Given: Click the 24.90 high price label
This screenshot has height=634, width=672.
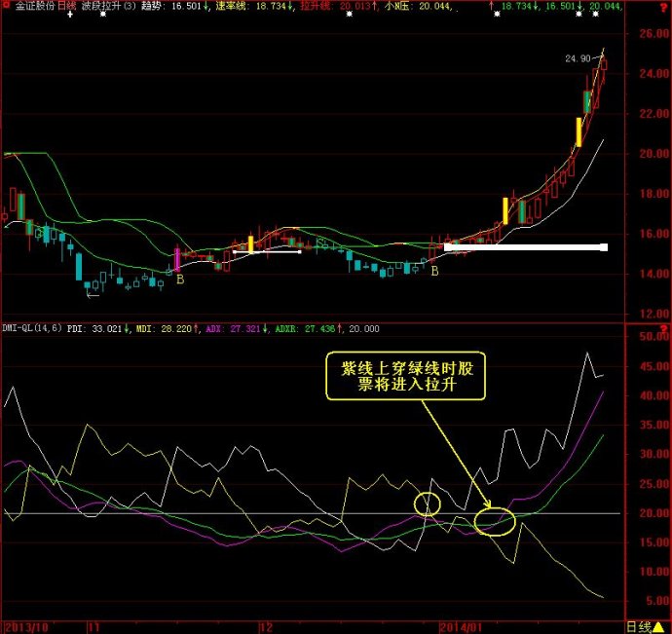Looking at the screenshot, I should pos(578,58).
